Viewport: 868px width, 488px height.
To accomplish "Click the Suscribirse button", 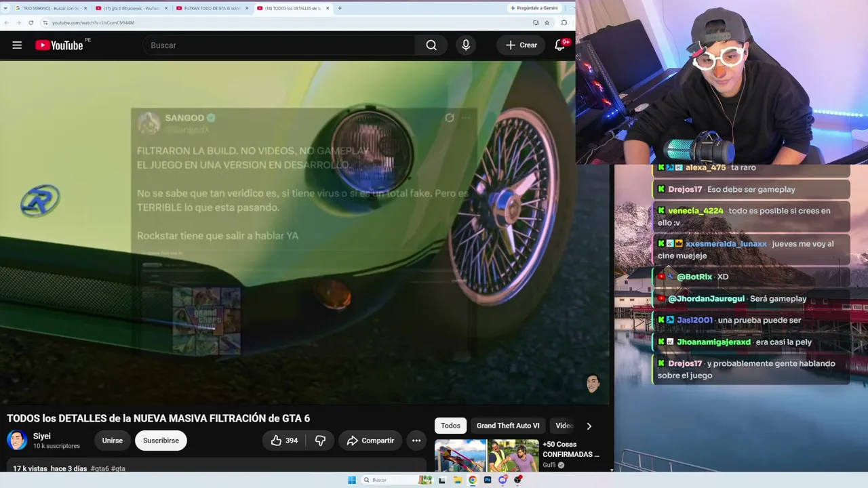I will coord(161,441).
